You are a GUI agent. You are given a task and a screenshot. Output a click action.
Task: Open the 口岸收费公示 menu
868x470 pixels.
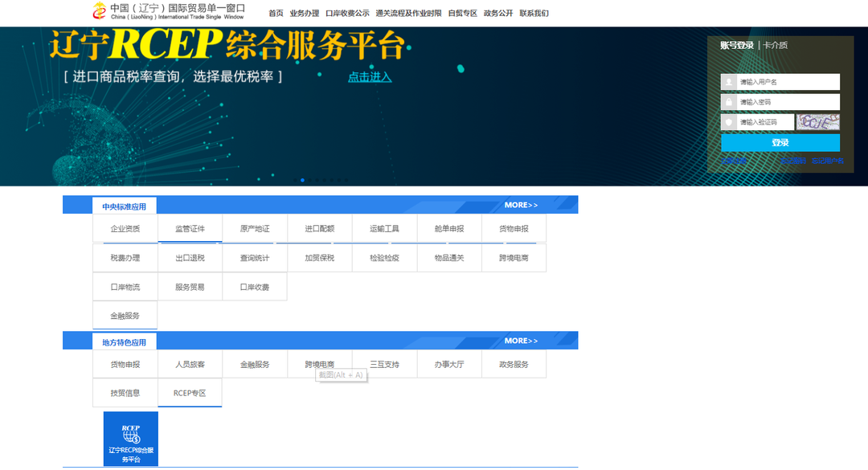pyautogui.click(x=347, y=14)
